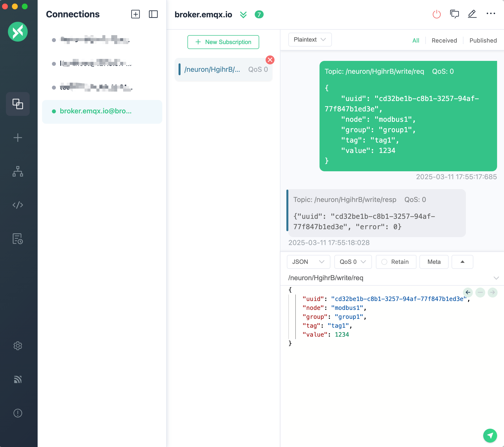Expand the QoS 0 publish dropdown
The image size is (504, 447).
[x=353, y=262]
